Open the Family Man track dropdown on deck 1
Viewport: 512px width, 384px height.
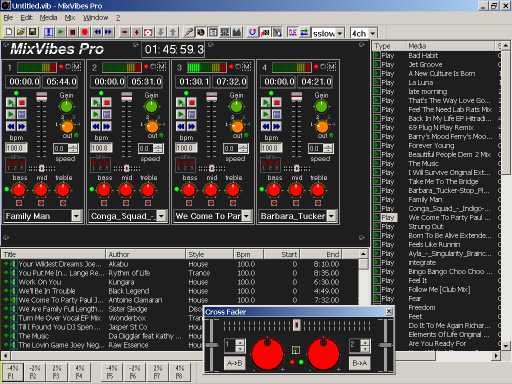[76, 216]
